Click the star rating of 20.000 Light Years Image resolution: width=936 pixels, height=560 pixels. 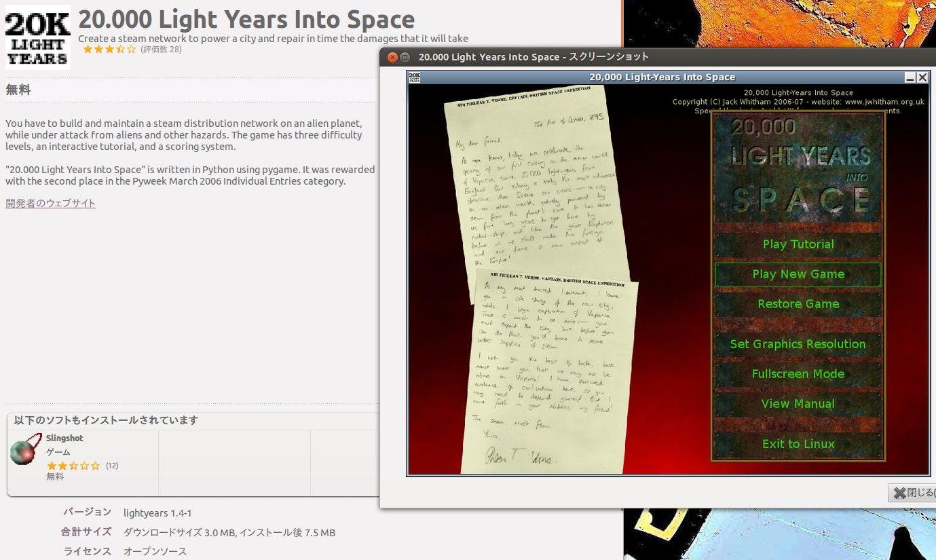(x=109, y=50)
